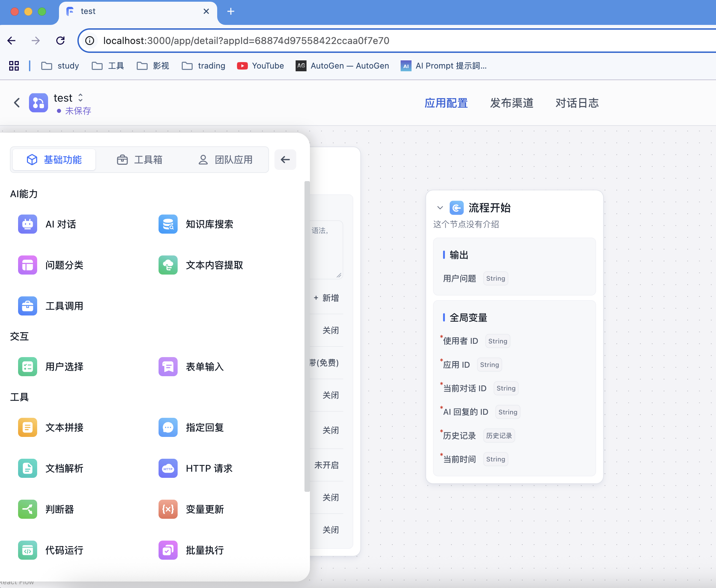The height and width of the screenshot is (588, 716).
Task: Click the browser back arrow
Action: pos(12,41)
